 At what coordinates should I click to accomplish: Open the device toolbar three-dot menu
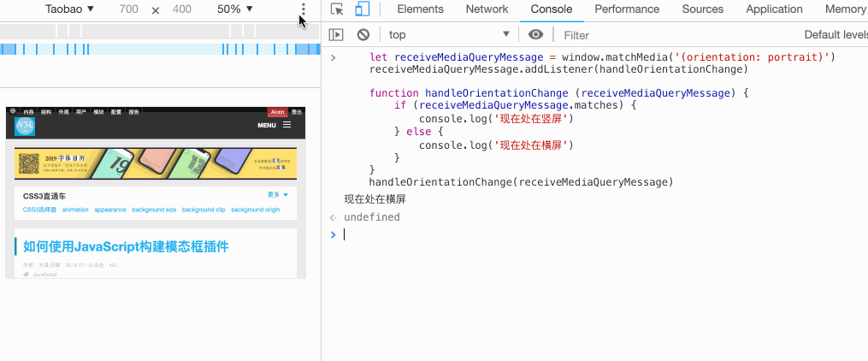tap(303, 9)
